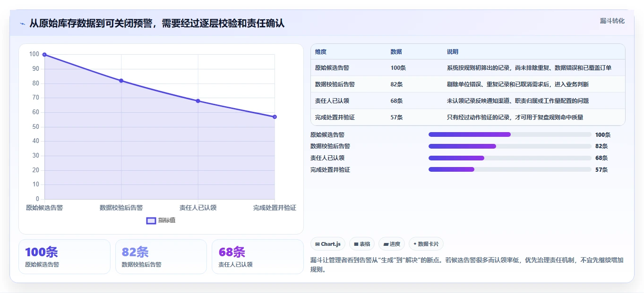
Task: Click the 数据卡片 chip
Action: tap(426, 244)
